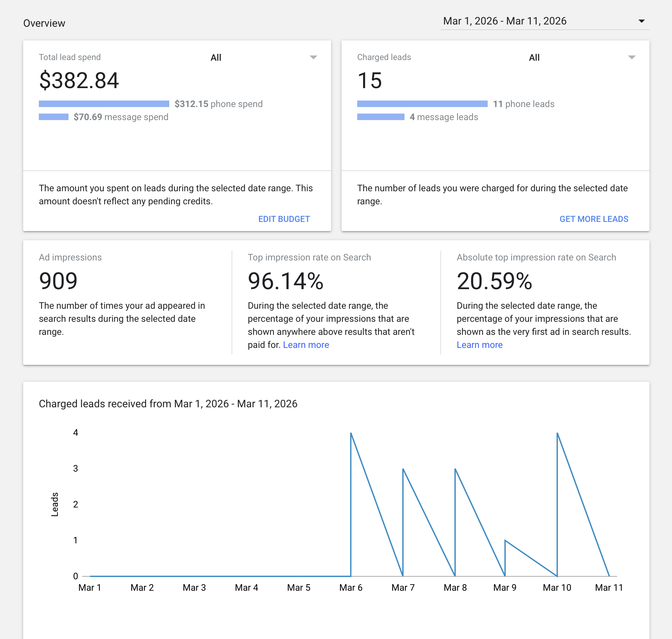Click the 909 ad impressions value
This screenshot has width=672, height=639.
[58, 281]
